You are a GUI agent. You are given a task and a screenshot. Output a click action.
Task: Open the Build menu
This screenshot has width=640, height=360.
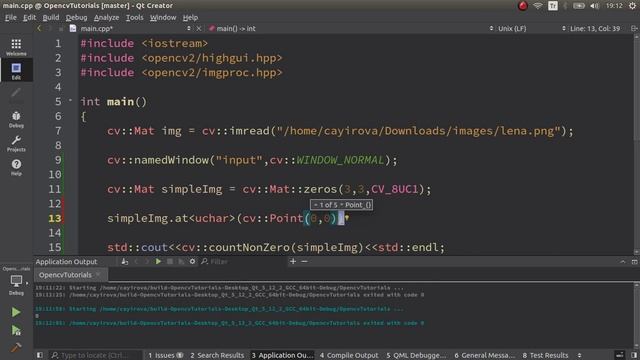pyautogui.click(x=51, y=18)
